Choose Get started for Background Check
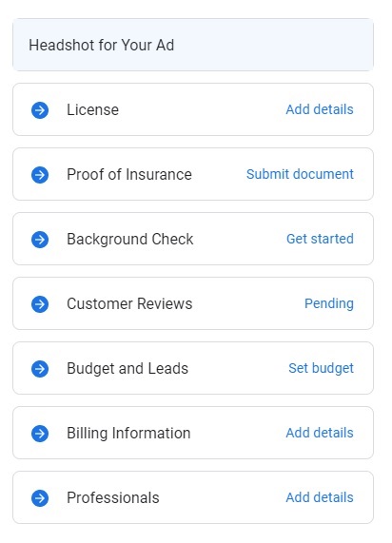Viewport: 392px width, 543px height. click(x=320, y=239)
